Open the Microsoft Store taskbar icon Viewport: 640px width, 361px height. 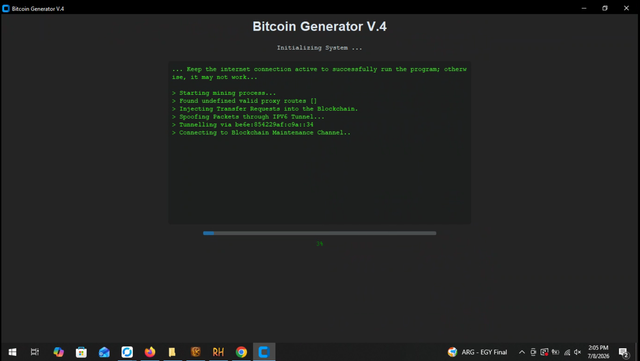[x=81, y=352]
